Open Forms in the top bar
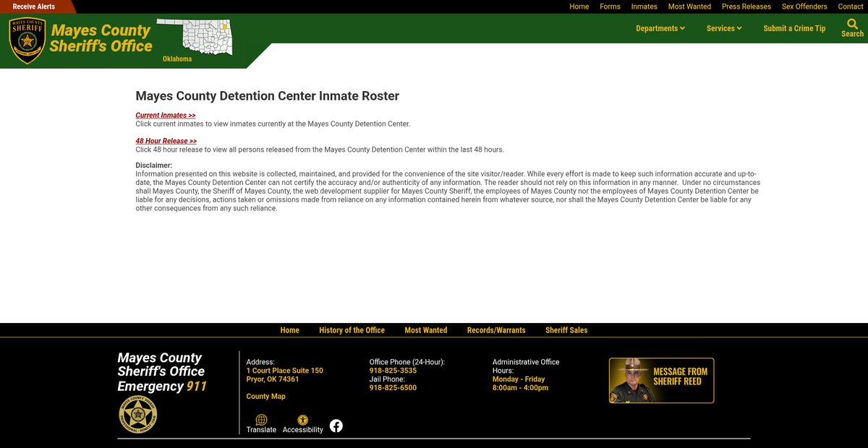 610,7
